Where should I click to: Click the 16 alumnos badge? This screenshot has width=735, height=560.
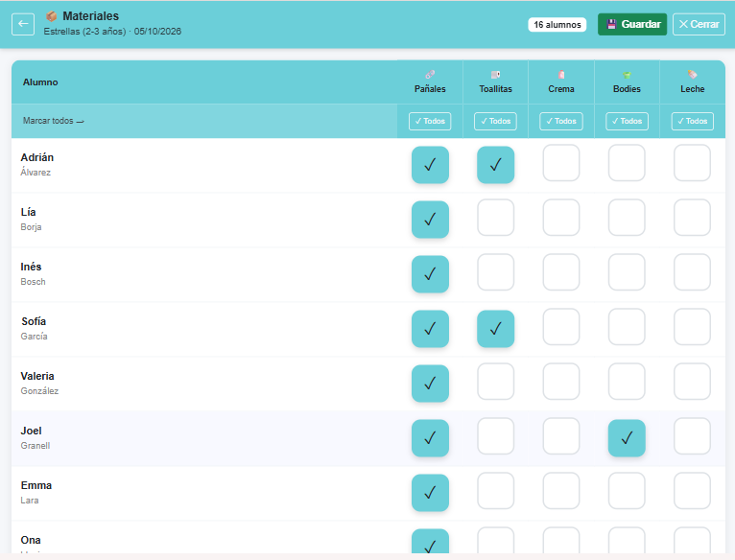pyautogui.click(x=557, y=24)
